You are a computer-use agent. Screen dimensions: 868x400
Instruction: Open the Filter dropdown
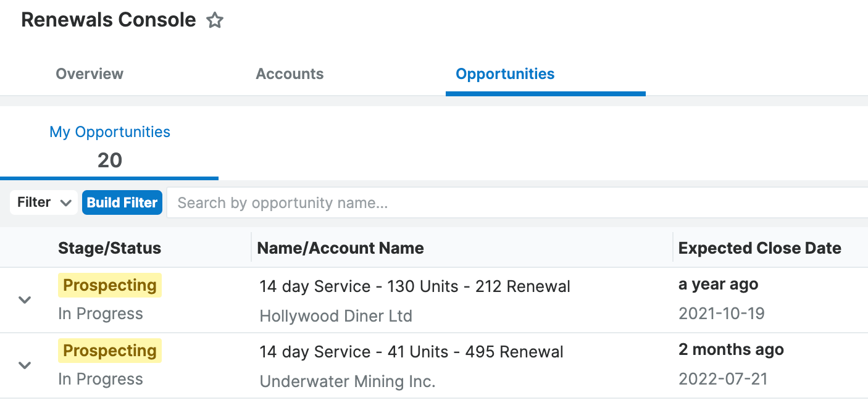tap(44, 202)
